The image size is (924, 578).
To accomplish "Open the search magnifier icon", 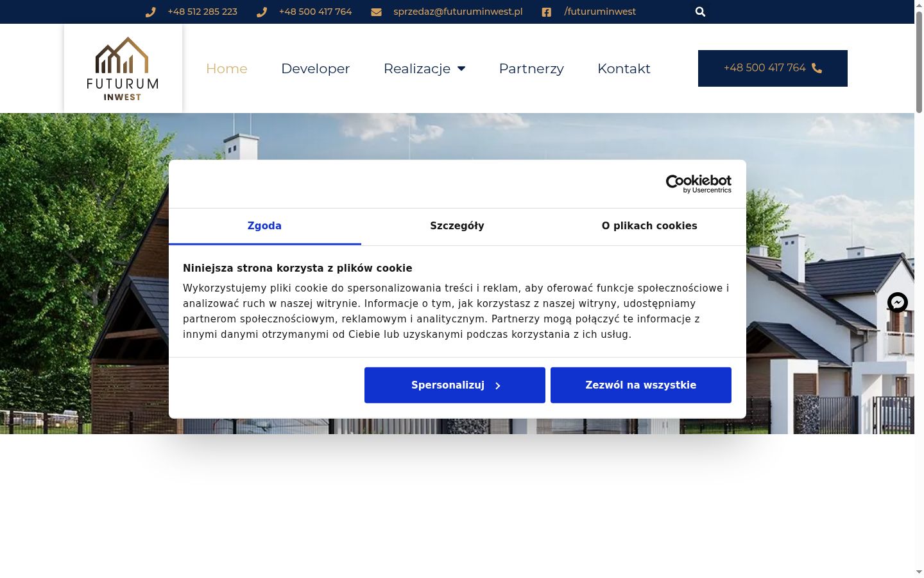I will [x=700, y=12].
